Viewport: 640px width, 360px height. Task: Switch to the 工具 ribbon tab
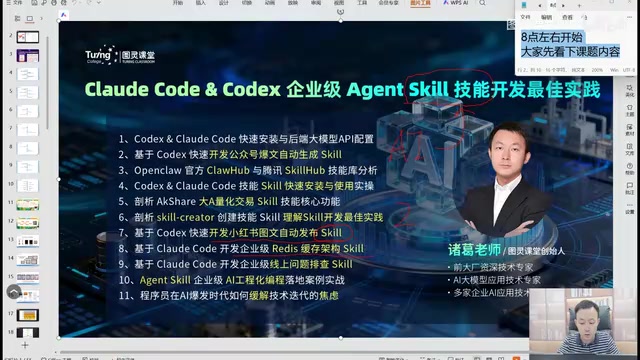[x=362, y=2]
